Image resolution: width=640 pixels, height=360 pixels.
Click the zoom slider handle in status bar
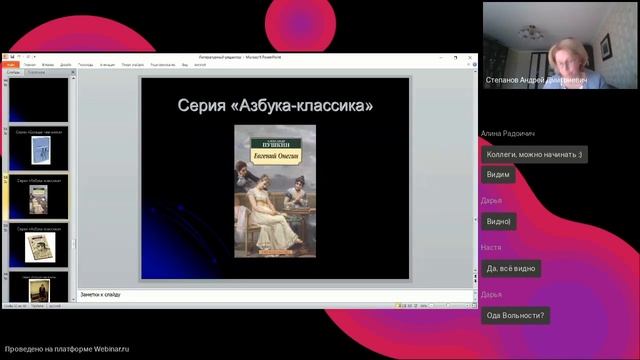point(448,306)
